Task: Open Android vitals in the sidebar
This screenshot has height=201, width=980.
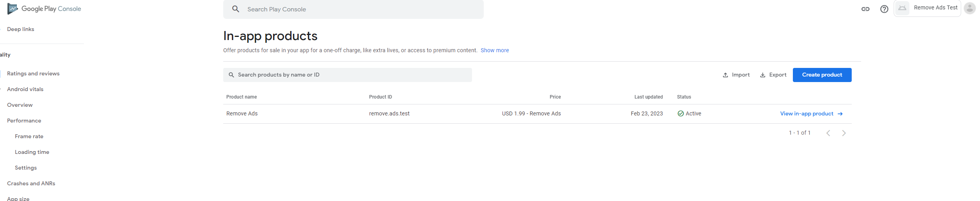Action: pos(25,89)
